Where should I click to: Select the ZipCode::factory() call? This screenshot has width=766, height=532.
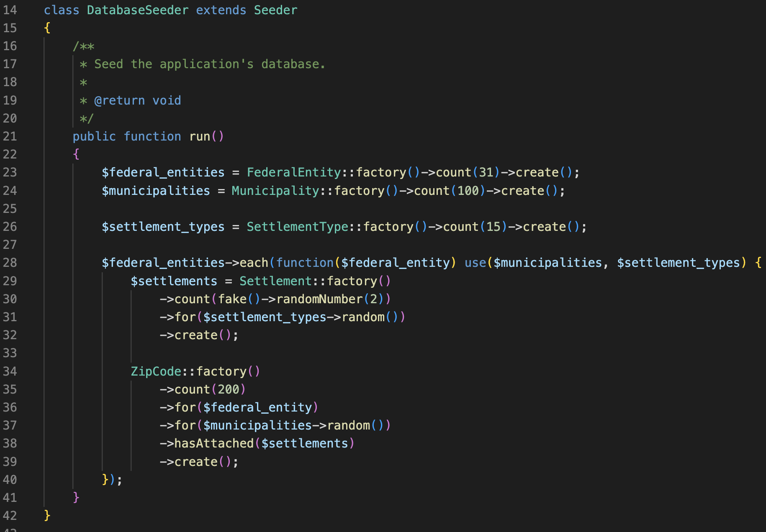pos(195,371)
